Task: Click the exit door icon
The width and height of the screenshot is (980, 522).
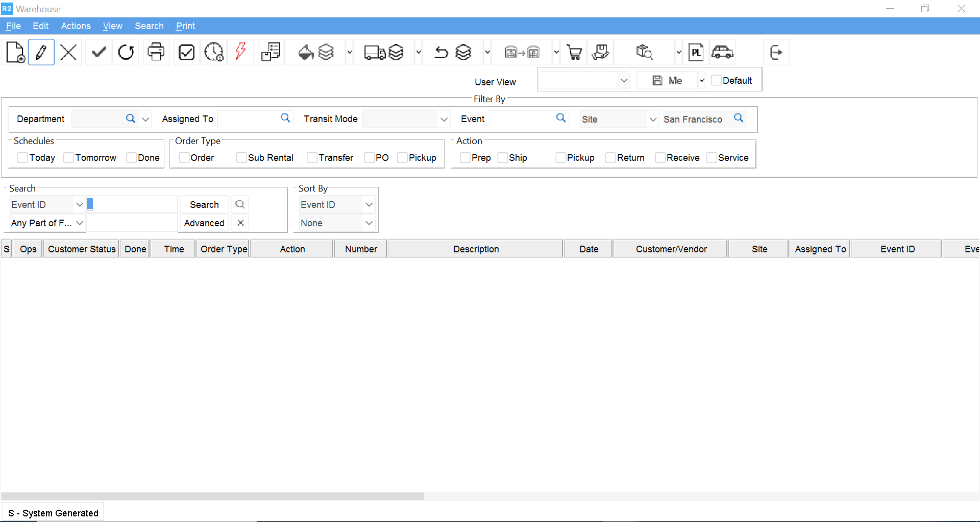Action: [776, 52]
